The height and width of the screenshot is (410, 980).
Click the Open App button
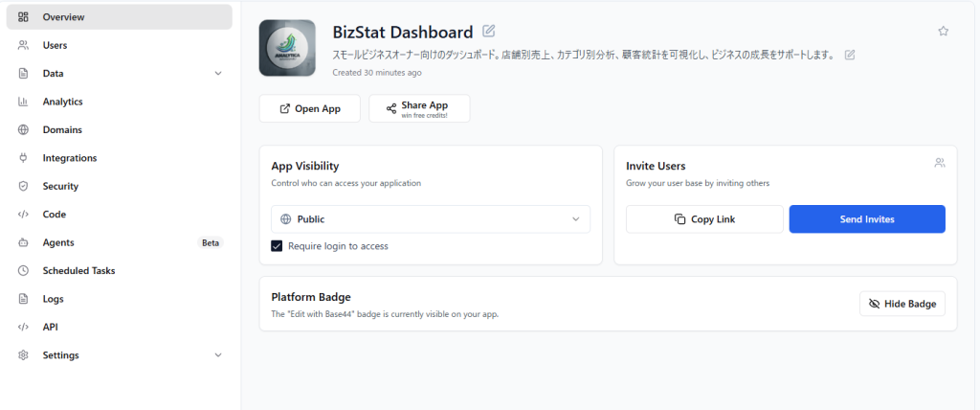pyautogui.click(x=309, y=109)
